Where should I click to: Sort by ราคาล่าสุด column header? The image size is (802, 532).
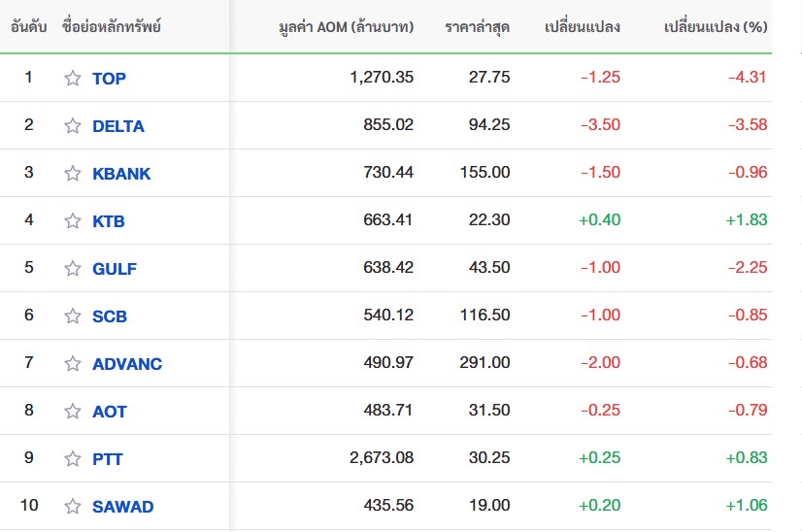[x=477, y=26]
